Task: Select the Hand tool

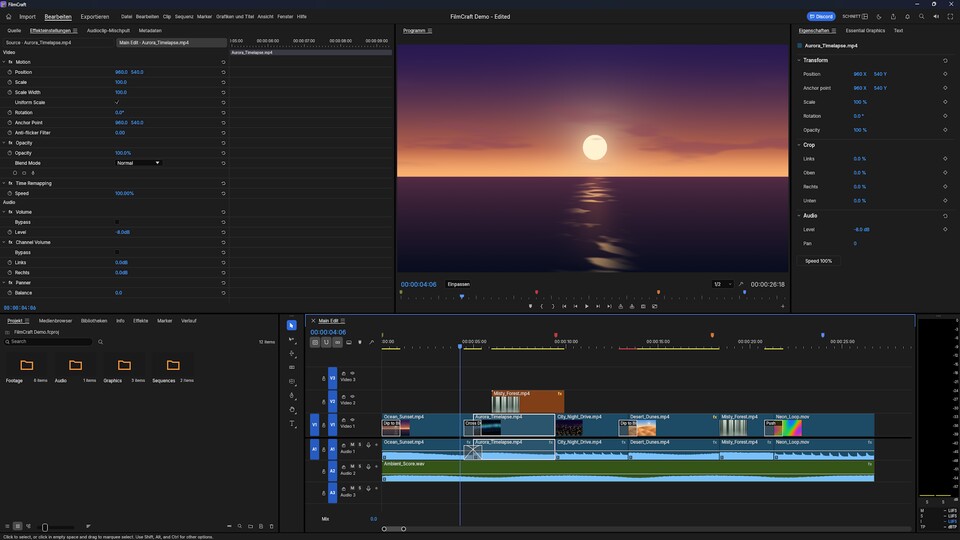Action: tap(291, 410)
